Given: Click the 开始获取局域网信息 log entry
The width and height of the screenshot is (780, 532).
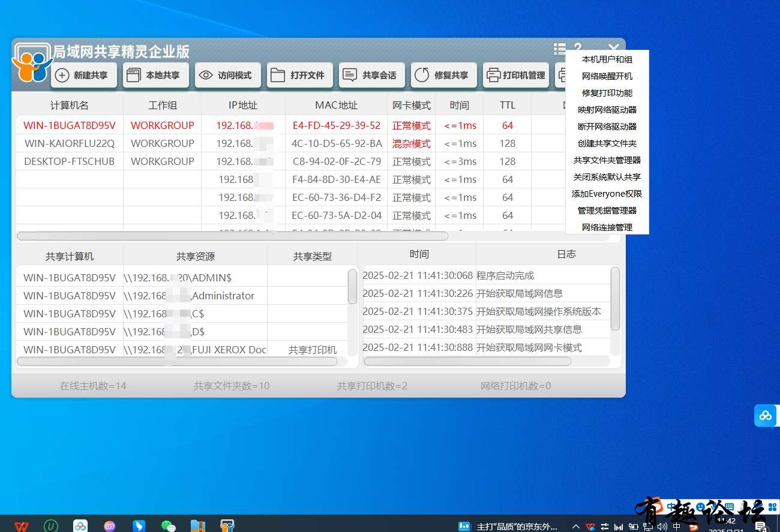Looking at the screenshot, I should (520, 293).
